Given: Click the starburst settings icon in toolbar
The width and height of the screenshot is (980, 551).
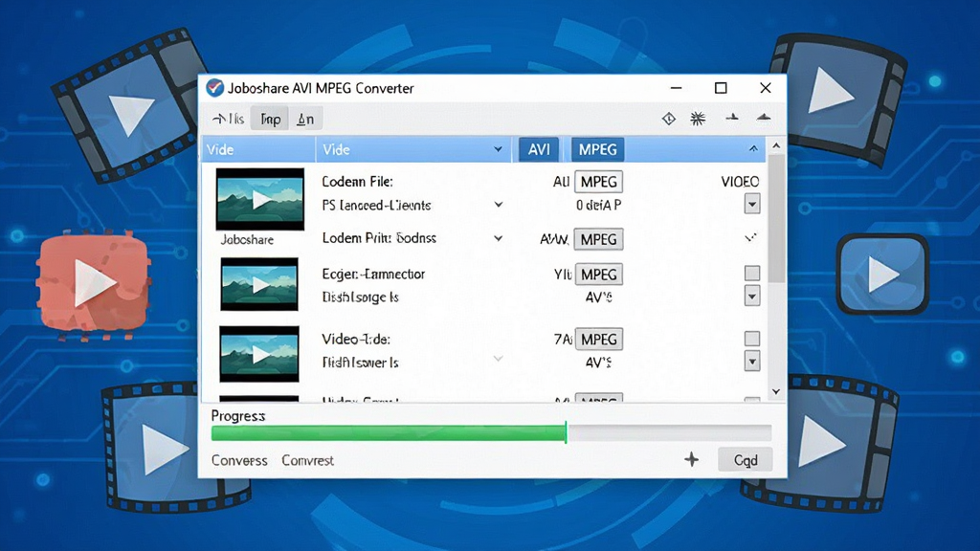Looking at the screenshot, I should (x=698, y=118).
